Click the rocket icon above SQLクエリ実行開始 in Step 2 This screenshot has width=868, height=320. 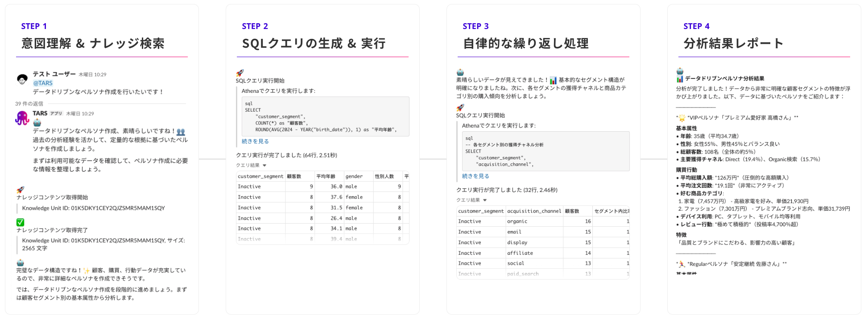coord(240,73)
